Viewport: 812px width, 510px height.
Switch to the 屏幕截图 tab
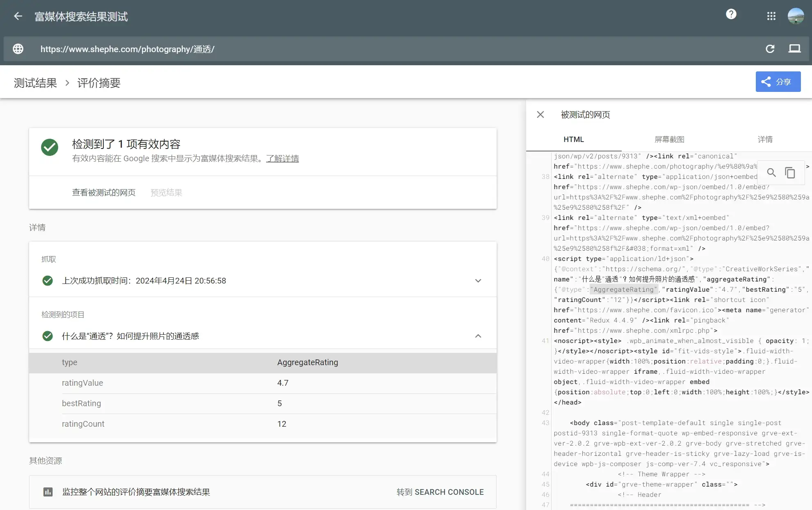point(669,140)
